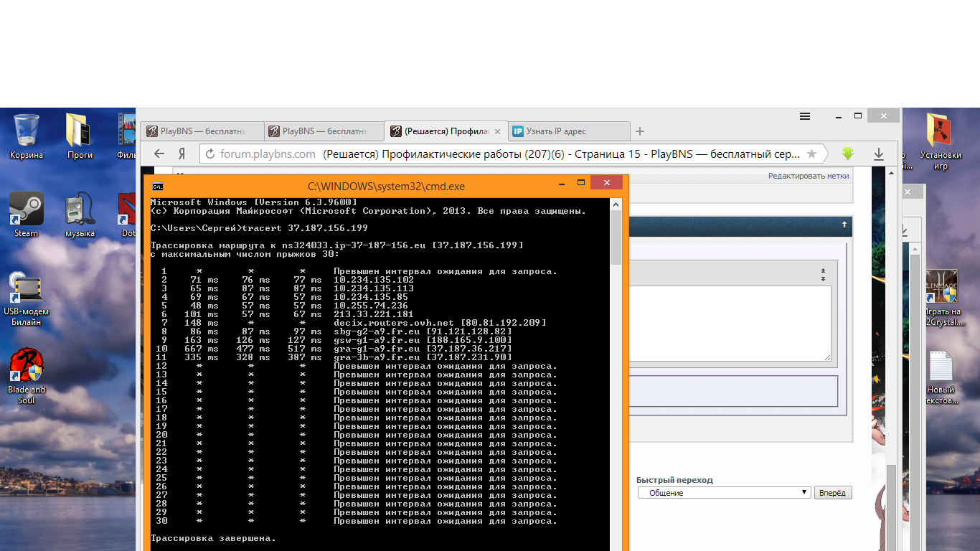The width and height of the screenshot is (980, 551).
Task: Launch the Dota shortcut on the desktop
Action: tap(128, 215)
